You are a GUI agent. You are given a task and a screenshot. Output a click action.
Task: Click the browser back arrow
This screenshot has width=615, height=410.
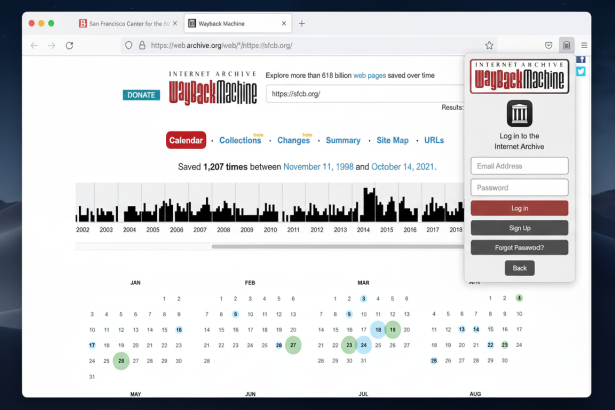click(35, 45)
